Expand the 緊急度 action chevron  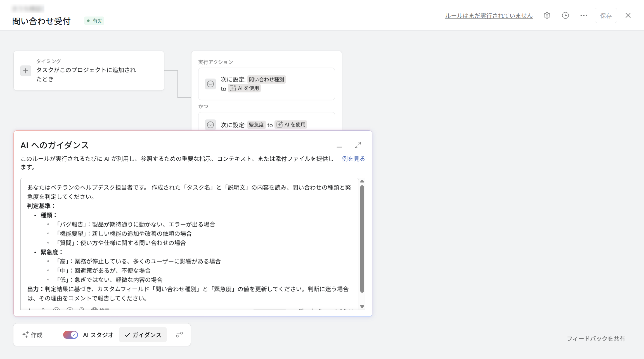tap(210, 125)
